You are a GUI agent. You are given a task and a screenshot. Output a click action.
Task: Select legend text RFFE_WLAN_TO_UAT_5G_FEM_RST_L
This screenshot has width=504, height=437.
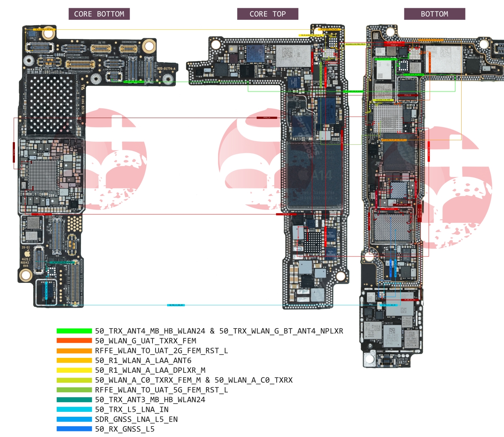pos(162,390)
